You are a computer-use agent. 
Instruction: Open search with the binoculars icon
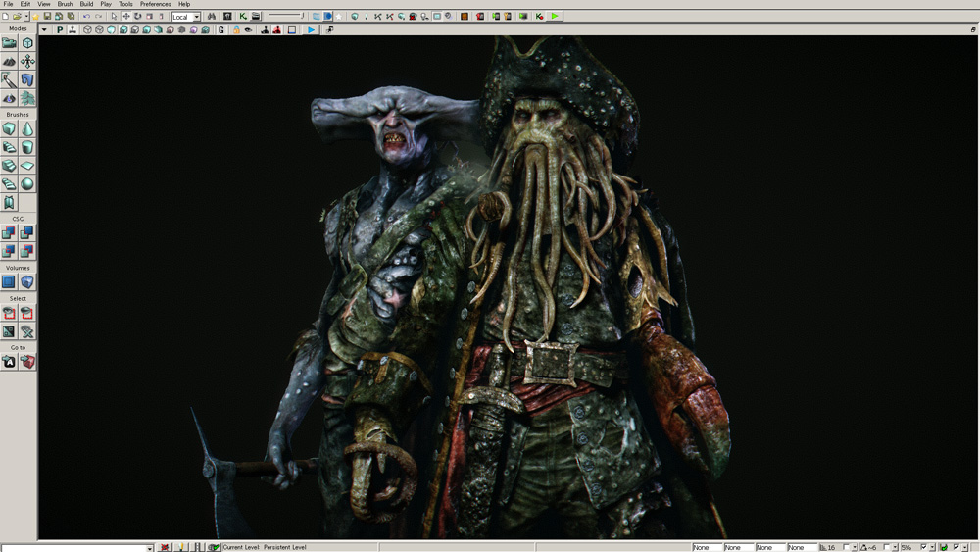[212, 17]
